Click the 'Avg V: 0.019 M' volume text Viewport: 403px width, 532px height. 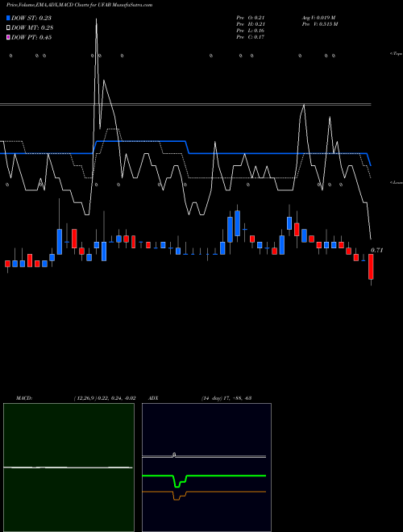coord(319,18)
